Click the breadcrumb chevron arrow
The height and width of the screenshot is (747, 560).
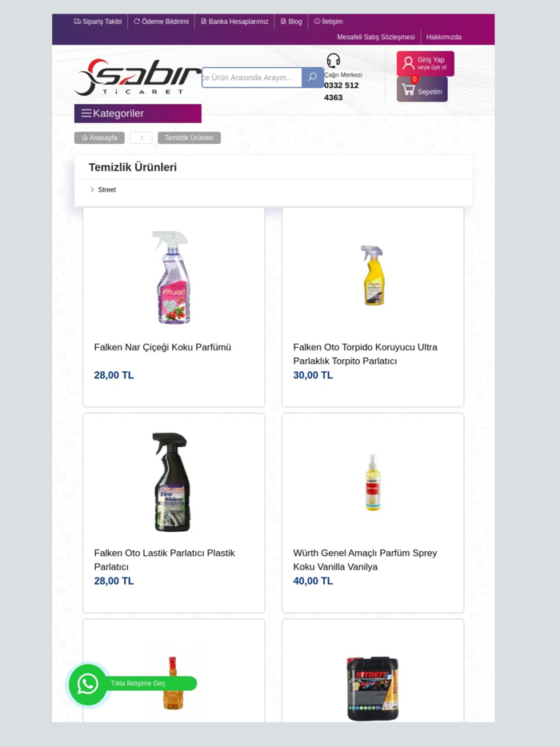(x=141, y=138)
